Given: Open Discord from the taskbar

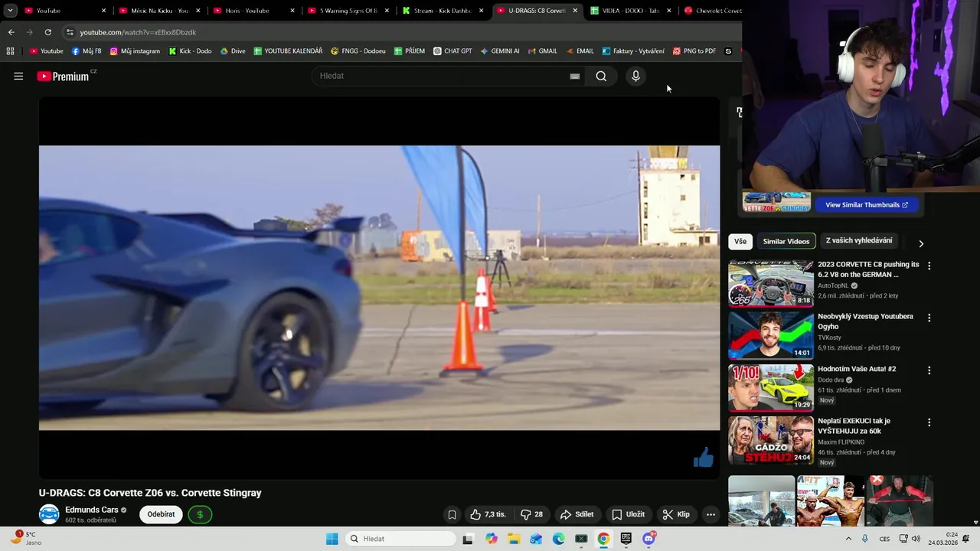Looking at the screenshot, I should 648,539.
